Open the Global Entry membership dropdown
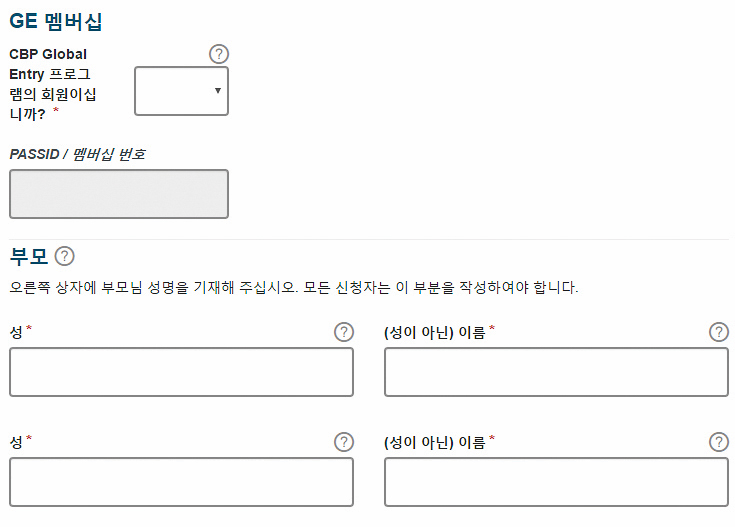This screenshot has height=527, width=735. (181, 91)
